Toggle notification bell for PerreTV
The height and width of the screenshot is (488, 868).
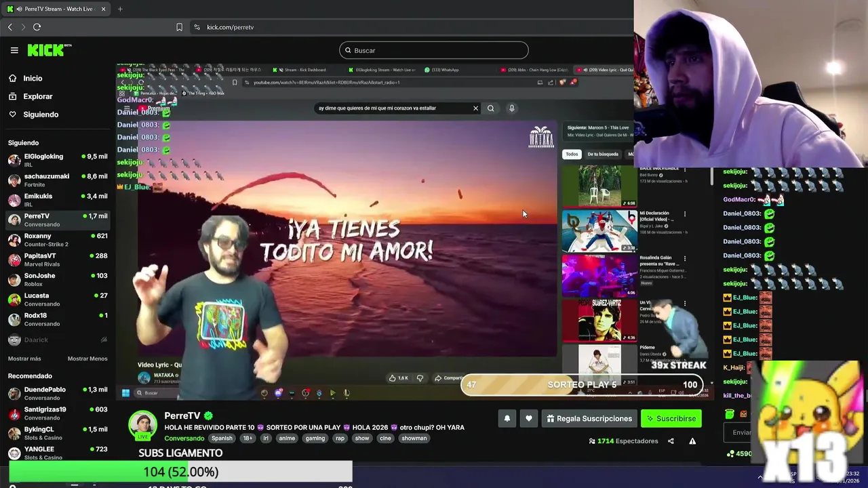507,419
